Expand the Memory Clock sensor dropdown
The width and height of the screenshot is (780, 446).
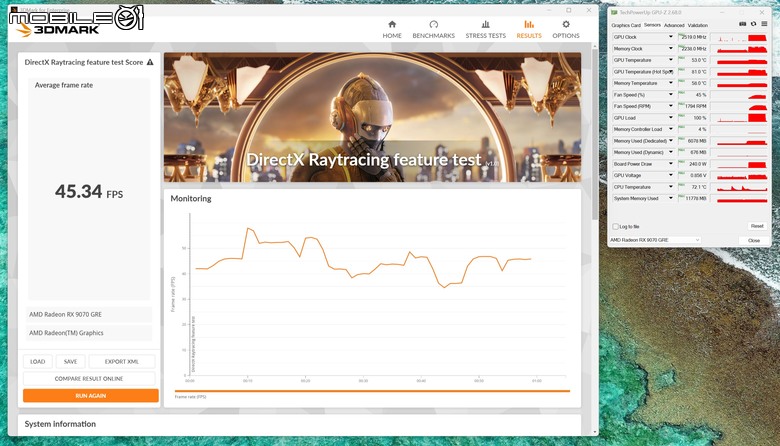click(671, 49)
